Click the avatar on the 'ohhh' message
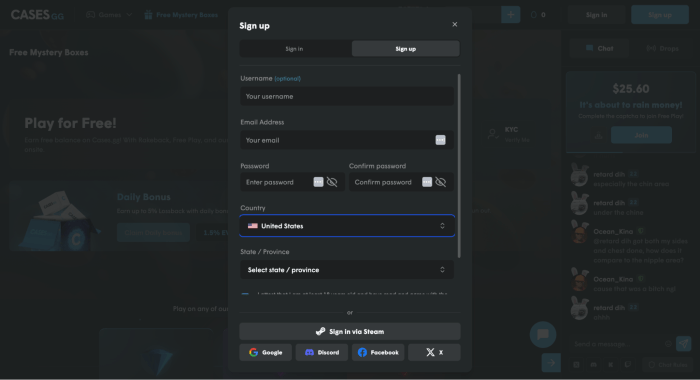The height and width of the screenshot is (380, 700). point(580,309)
